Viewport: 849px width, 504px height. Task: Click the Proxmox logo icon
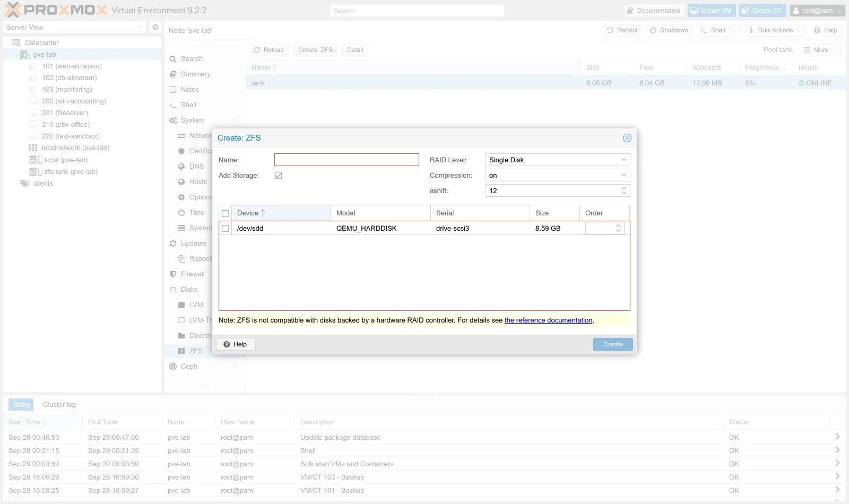pyautogui.click(x=13, y=10)
